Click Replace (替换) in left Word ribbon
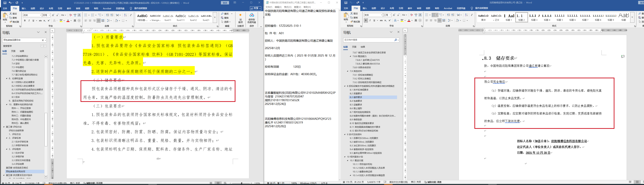The image size is (644, 185). (225, 18)
